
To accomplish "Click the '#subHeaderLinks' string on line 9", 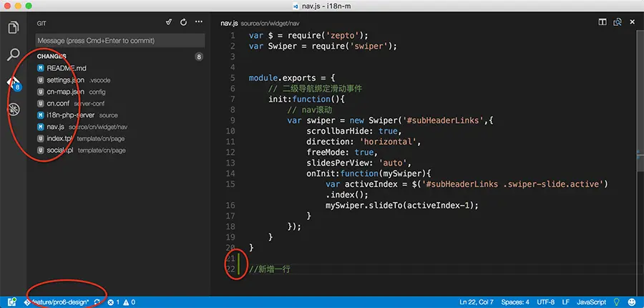I will tap(442, 120).
